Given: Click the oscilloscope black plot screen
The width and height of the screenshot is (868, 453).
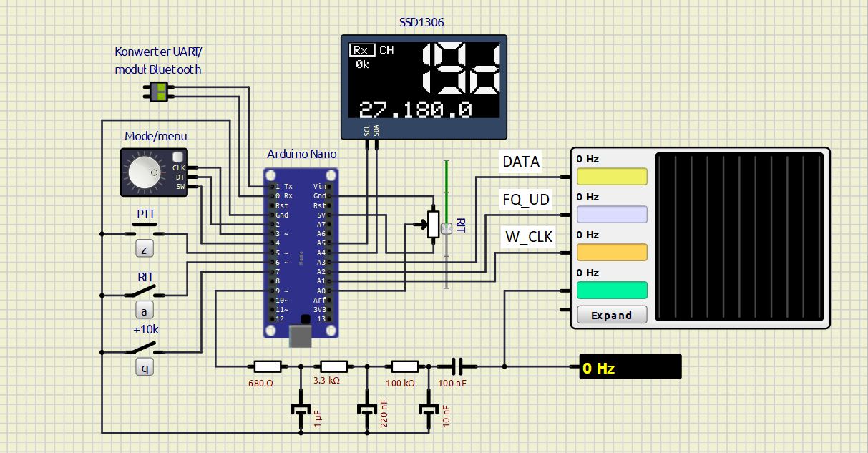Looking at the screenshot, I should [x=738, y=237].
